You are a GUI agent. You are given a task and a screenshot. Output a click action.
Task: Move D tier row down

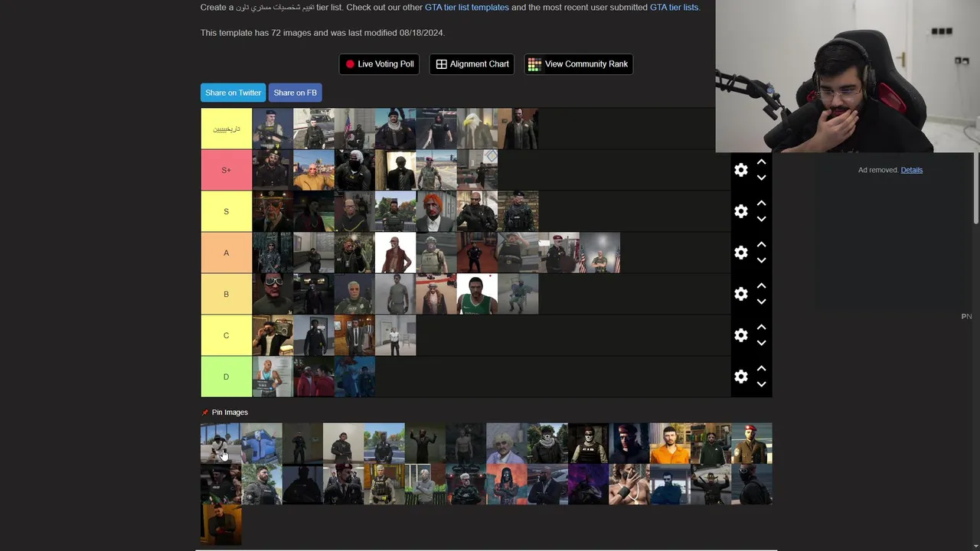(x=761, y=384)
